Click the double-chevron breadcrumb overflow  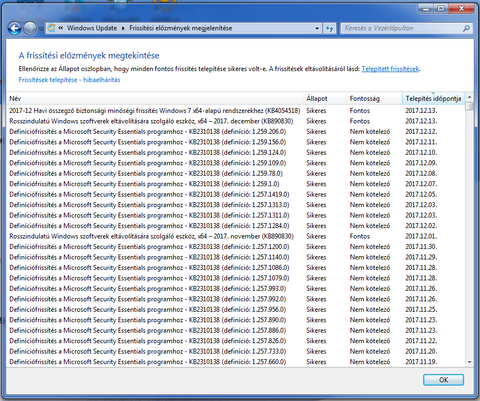61,28
